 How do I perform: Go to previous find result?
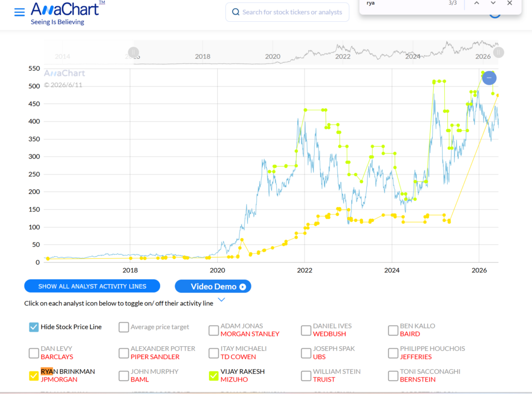477,3
